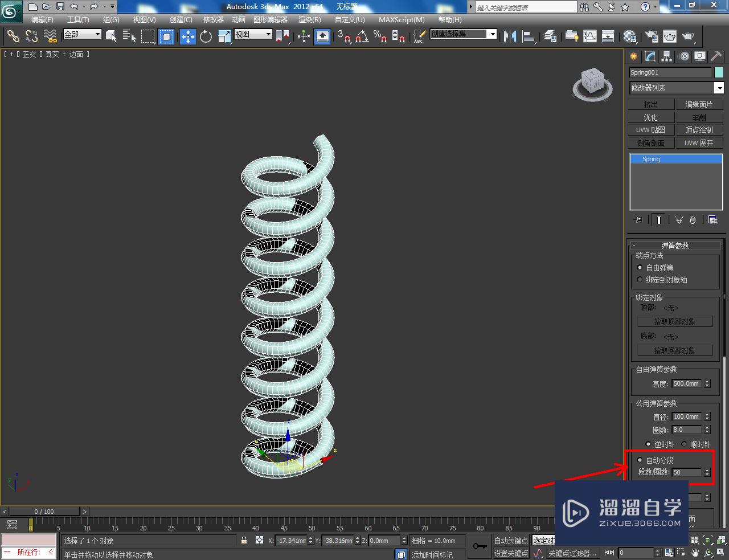Open the 修改器 menu
The image size is (729, 560).
pos(214,19)
